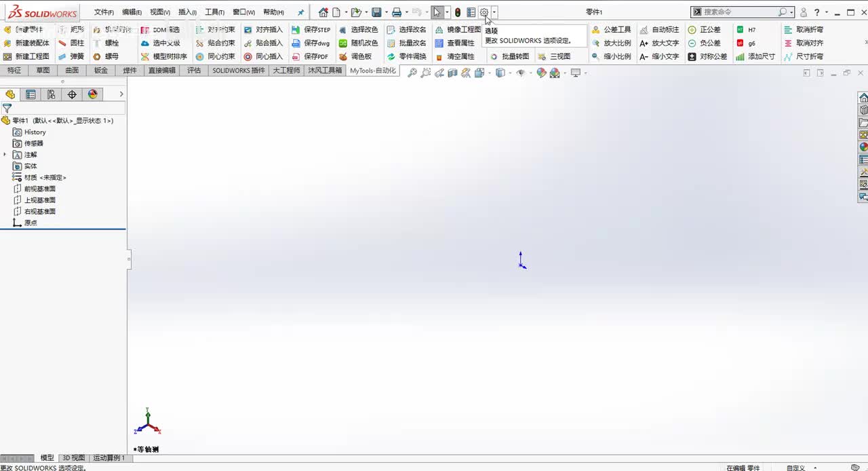Apply 同心约束
The height and width of the screenshot is (471, 868).
[215, 56]
